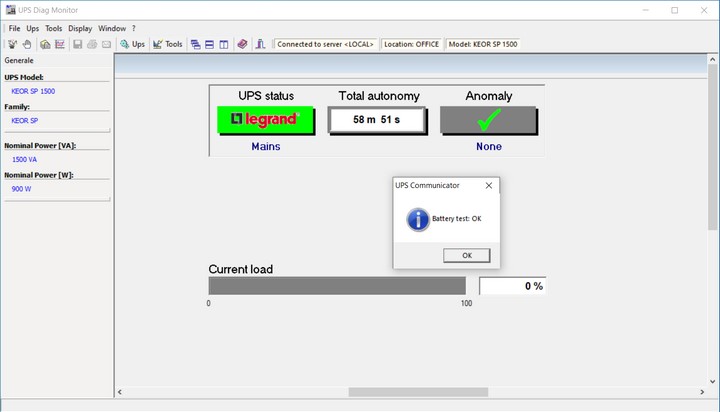Click the scroll down arrow
This screenshot has width=720, height=412.
712,382
